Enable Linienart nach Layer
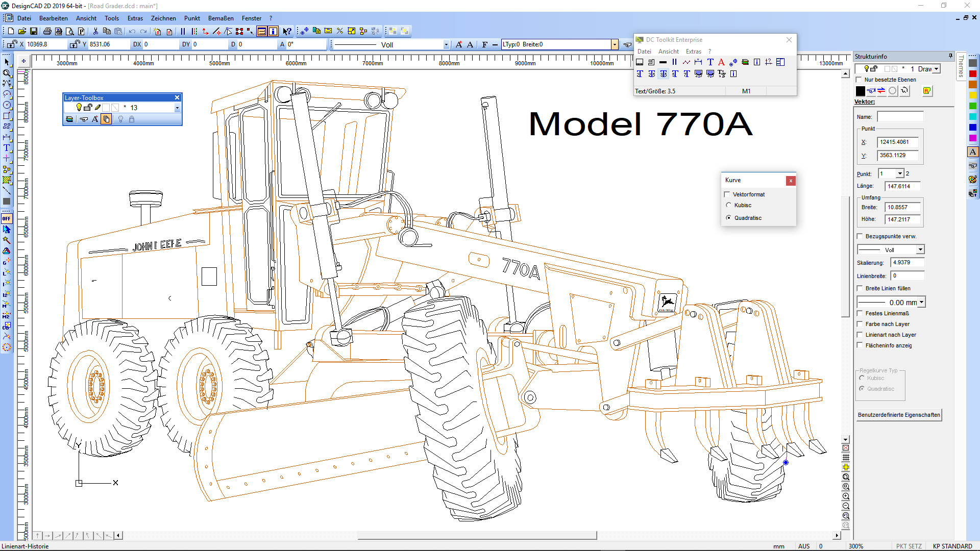The image size is (980, 551). [860, 335]
